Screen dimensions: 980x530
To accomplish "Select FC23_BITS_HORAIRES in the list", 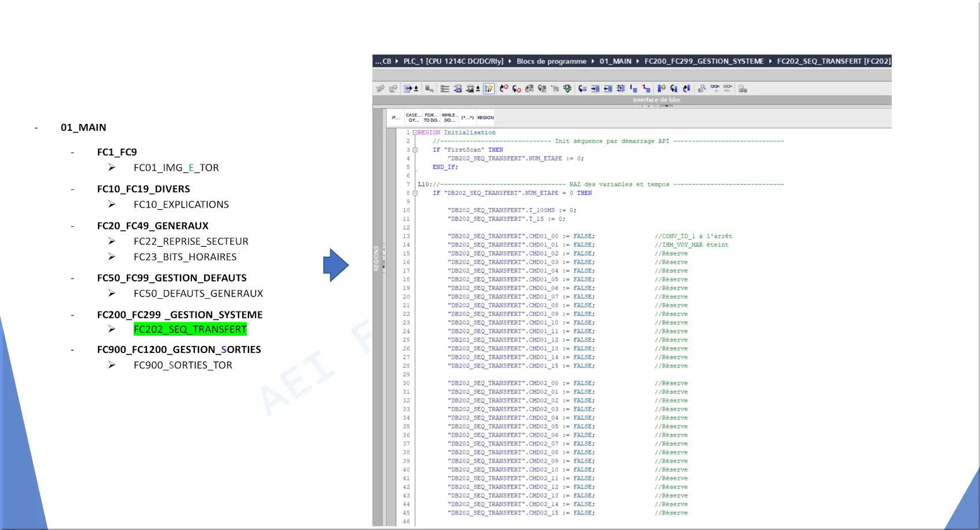I will (185, 257).
